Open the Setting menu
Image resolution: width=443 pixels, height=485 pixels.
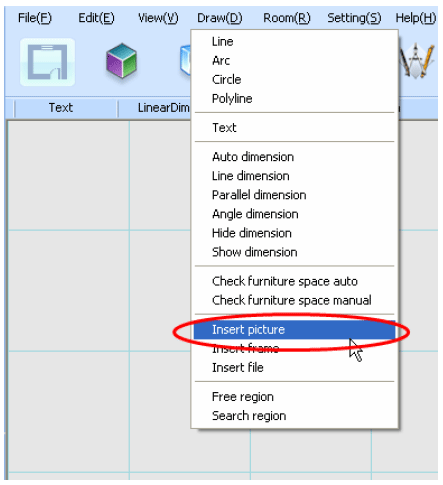tap(354, 18)
